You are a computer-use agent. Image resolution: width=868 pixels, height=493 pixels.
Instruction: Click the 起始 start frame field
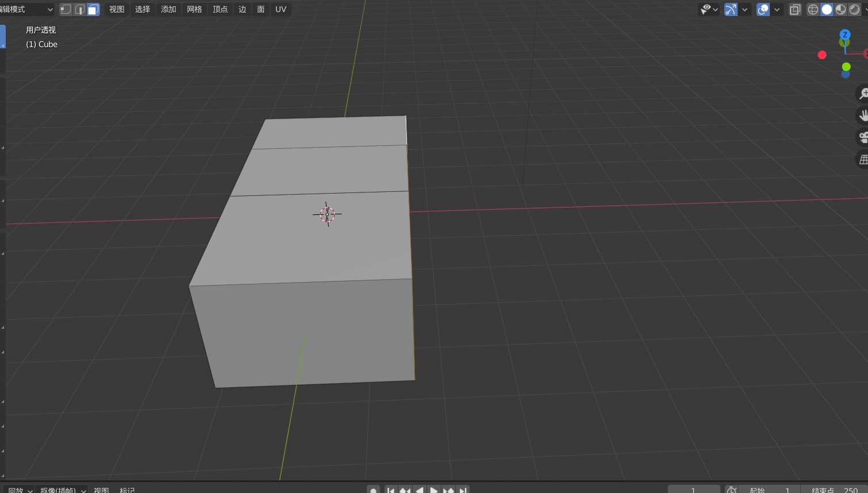point(770,490)
